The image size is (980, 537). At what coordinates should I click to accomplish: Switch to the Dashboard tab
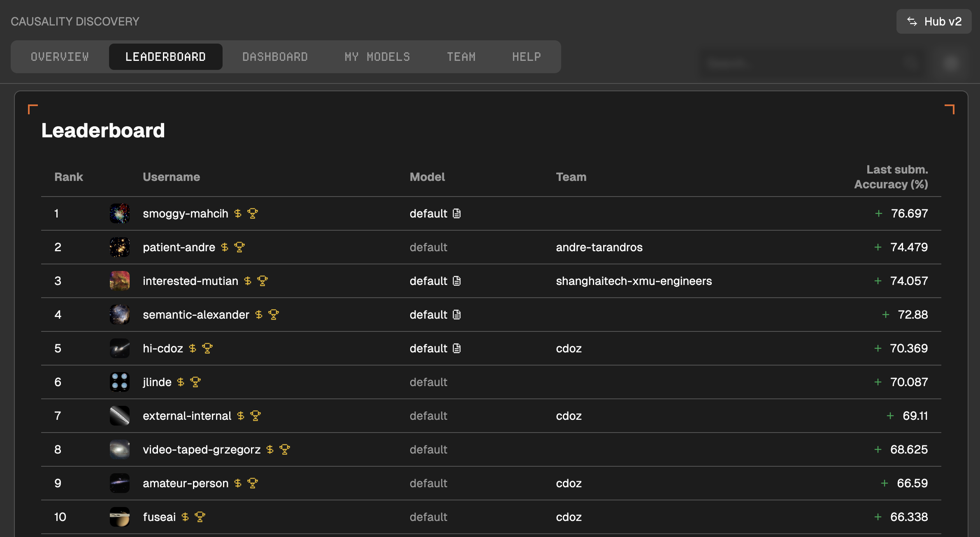coord(275,57)
